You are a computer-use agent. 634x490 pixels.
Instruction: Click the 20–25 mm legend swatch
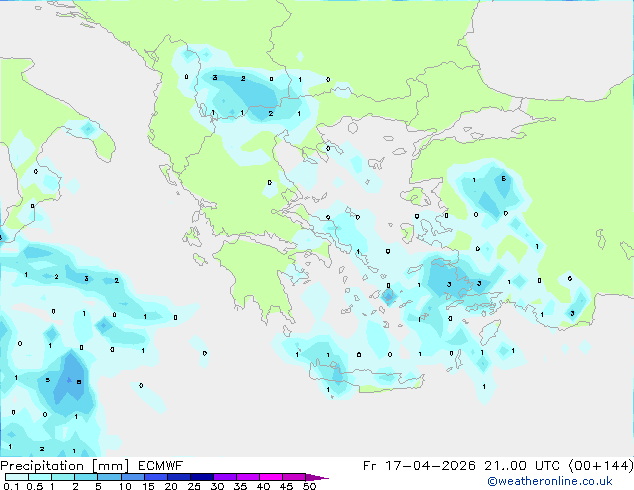179,477
